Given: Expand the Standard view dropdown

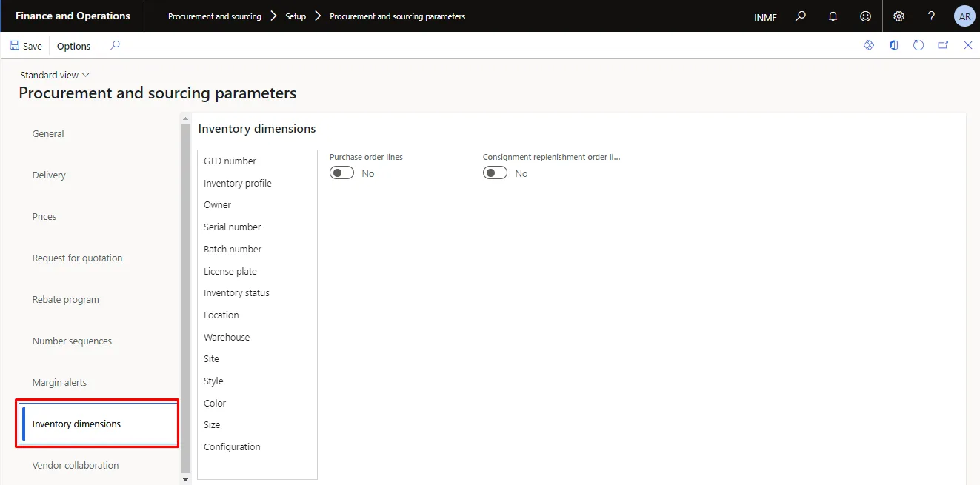Looking at the screenshot, I should (x=55, y=75).
